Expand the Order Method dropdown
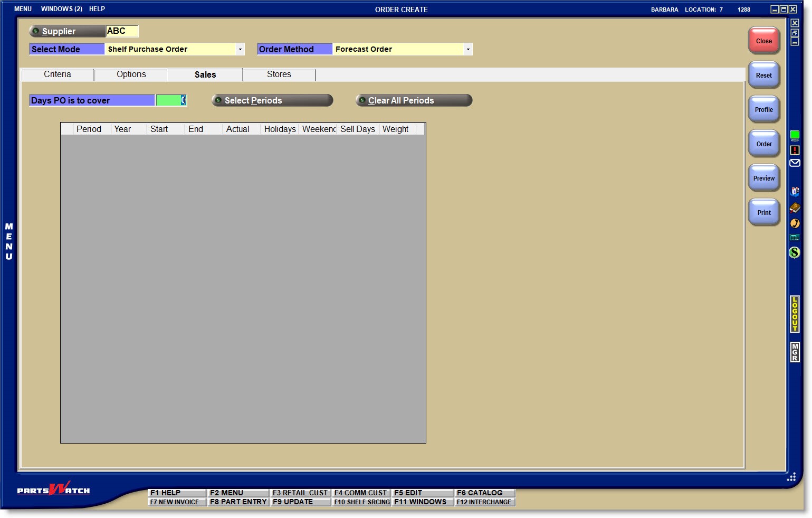 [x=468, y=49]
